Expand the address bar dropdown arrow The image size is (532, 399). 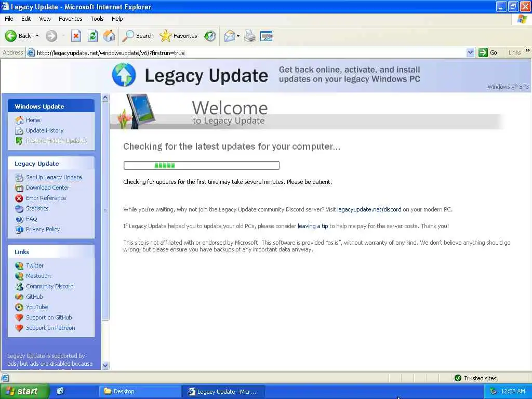(x=470, y=52)
